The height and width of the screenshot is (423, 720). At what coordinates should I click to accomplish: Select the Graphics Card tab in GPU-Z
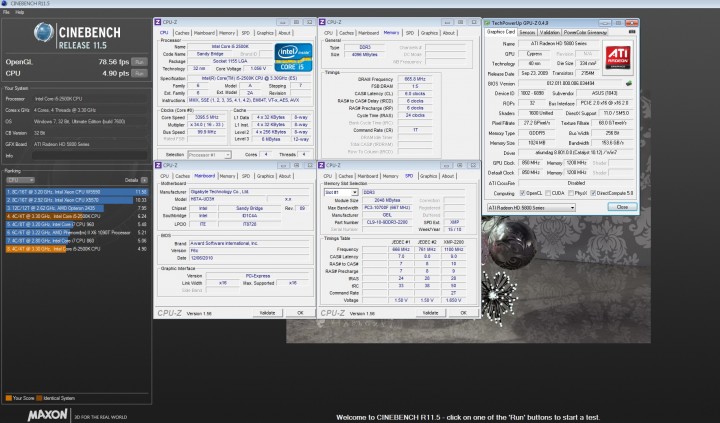coord(501,32)
